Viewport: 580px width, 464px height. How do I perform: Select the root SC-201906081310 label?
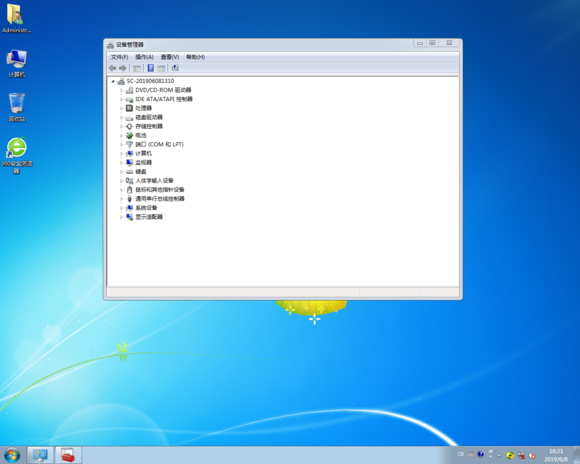(150, 81)
